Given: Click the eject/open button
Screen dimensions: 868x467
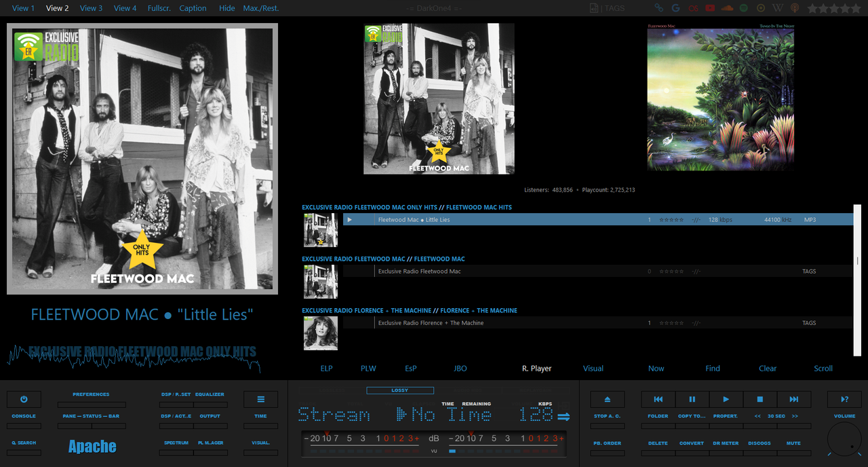Looking at the screenshot, I should [x=607, y=399].
